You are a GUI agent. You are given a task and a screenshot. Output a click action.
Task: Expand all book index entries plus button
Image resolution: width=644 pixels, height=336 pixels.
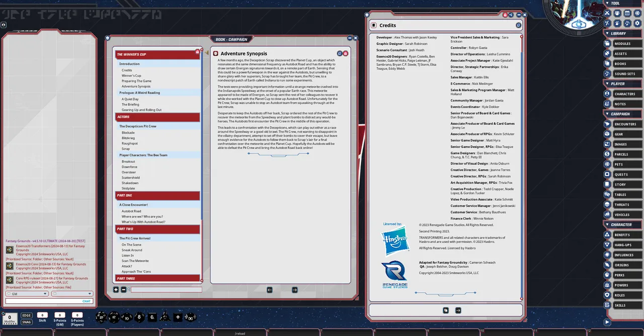[116, 290]
